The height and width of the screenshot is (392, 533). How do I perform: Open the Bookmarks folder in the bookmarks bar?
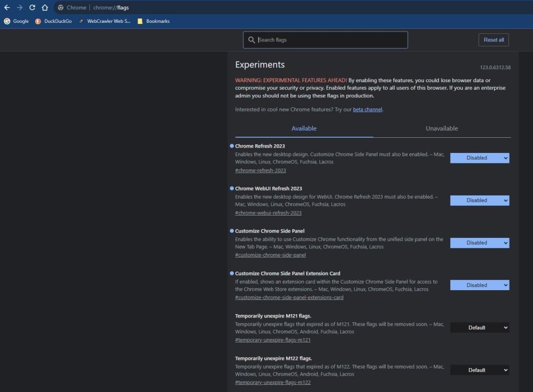point(154,21)
